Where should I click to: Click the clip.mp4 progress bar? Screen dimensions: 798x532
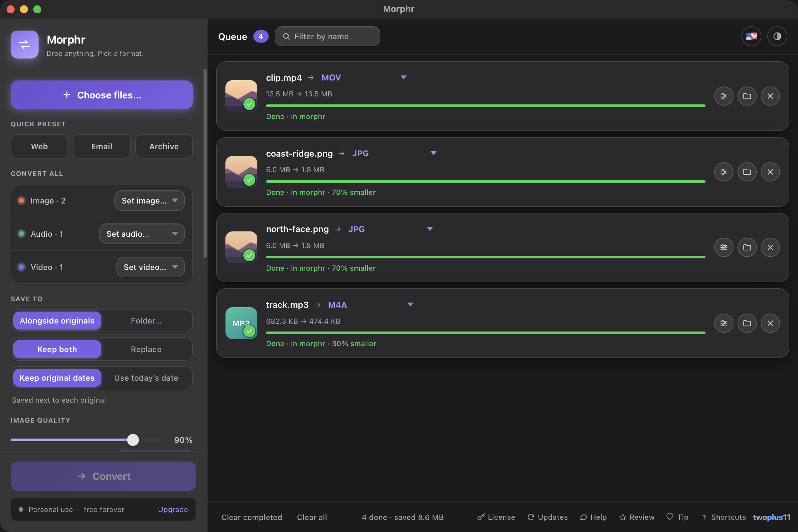tap(485, 106)
